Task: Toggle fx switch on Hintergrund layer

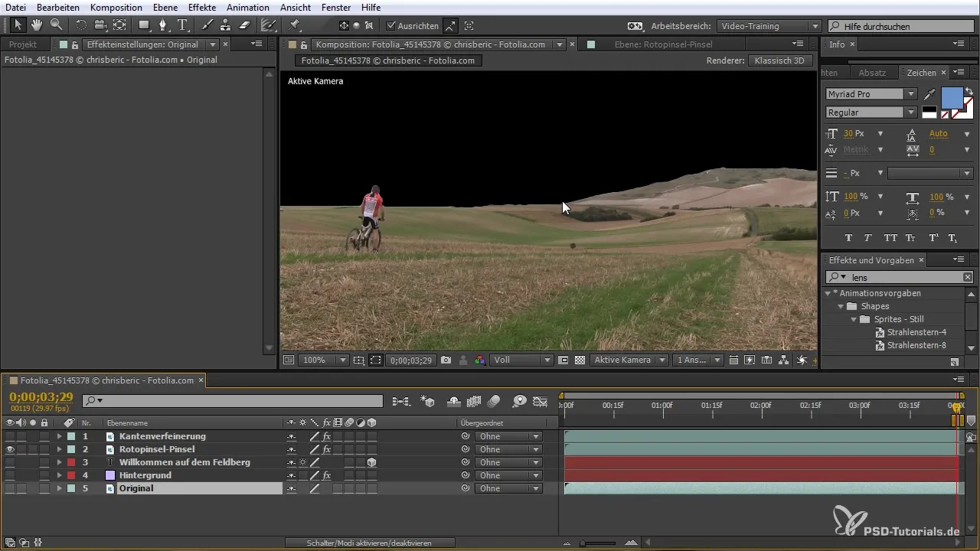Action: tap(327, 475)
